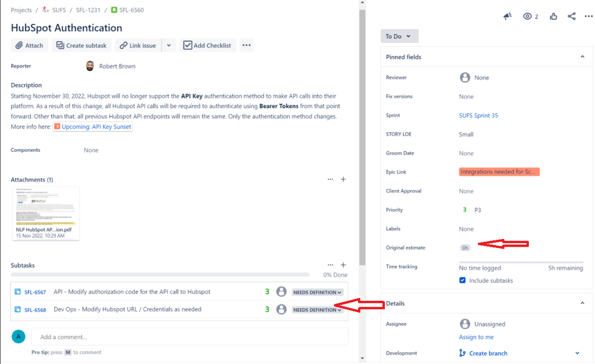Click the SUFS breadcrumb
Image resolution: width=595 pixels, height=364 pixels.
click(x=59, y=10)
